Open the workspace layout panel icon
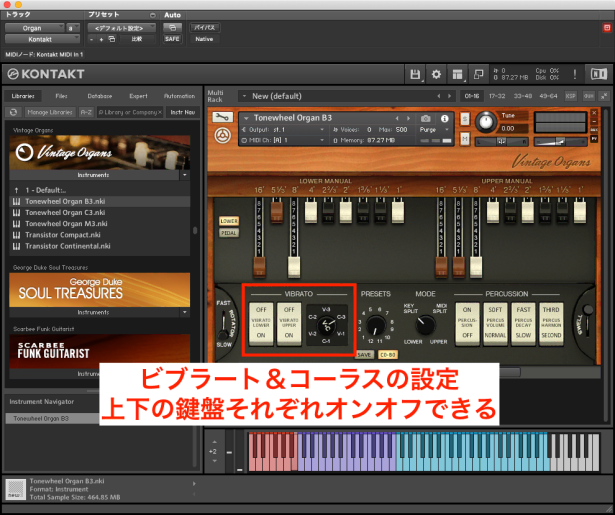This screenshot has height=515, width=615. 457,74
